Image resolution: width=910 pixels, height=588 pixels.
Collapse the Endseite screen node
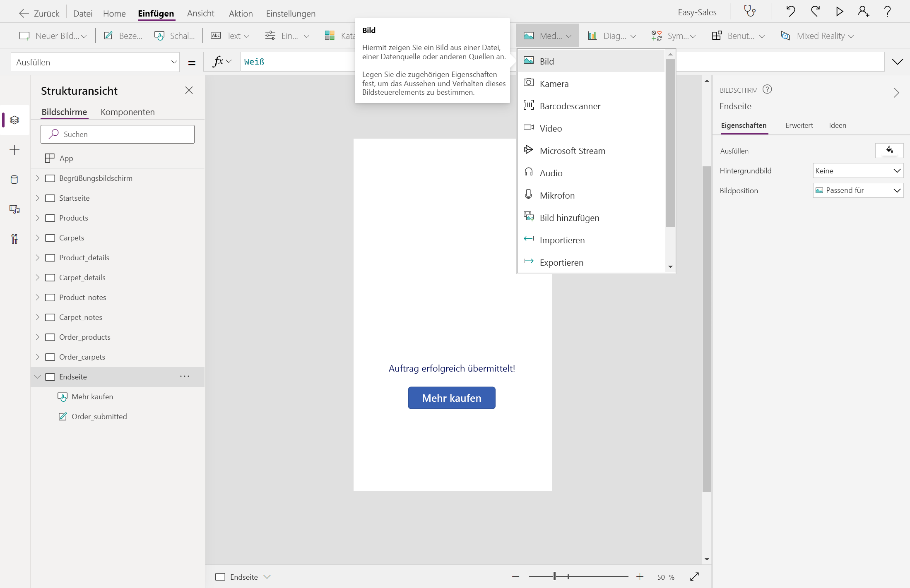click(38, 377)
